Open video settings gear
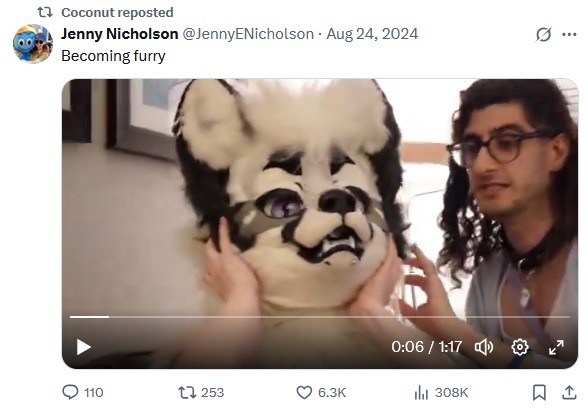Image resolution: width=588 pixels, height=410 pixels. [520, 347]
